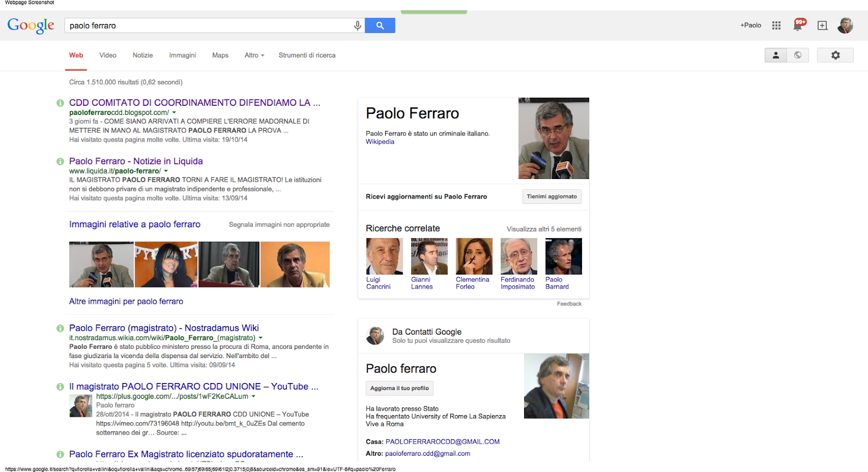Click green info icon beside YouTube CDD UNIONE result
Viewport: 868px width, 472px height.
coord(60,387)
